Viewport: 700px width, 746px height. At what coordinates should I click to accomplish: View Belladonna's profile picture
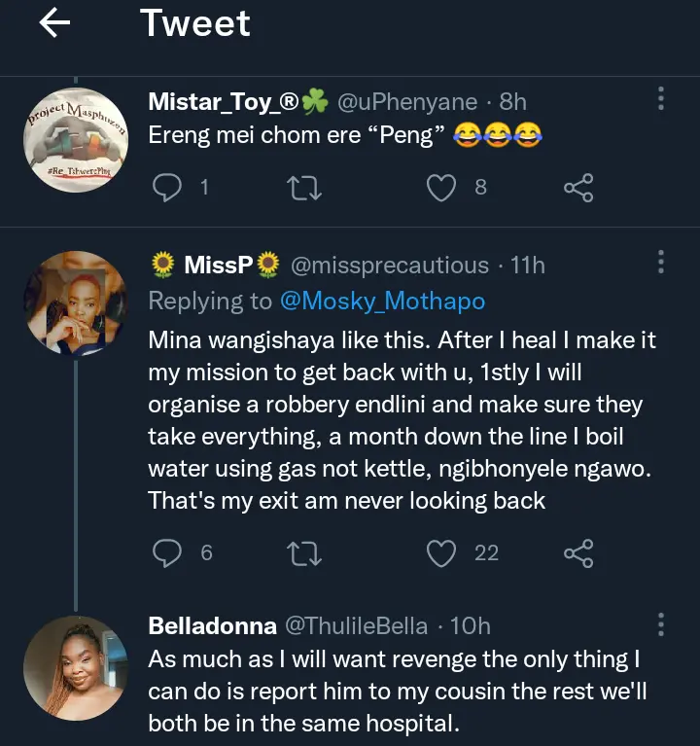pyautogui.click(x=75, y=669)
